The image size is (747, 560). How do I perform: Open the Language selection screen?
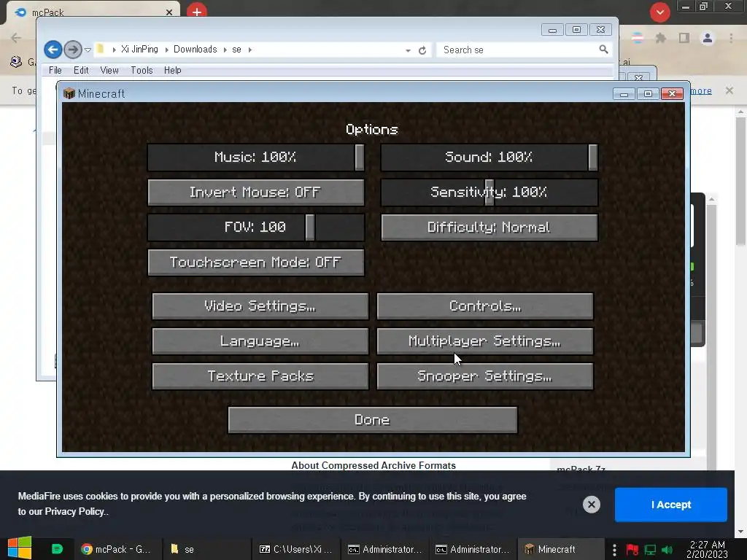point(260,341)
